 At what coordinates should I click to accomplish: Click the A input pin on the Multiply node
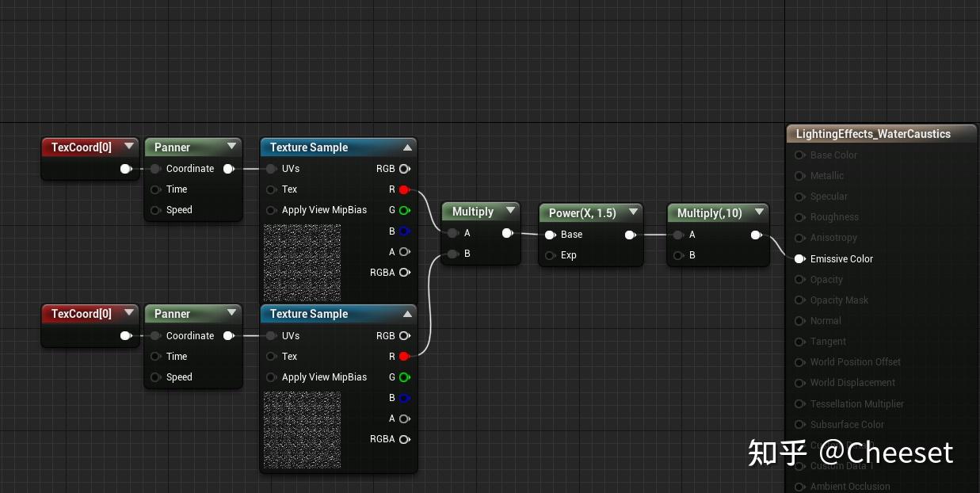tap(452, 234)
